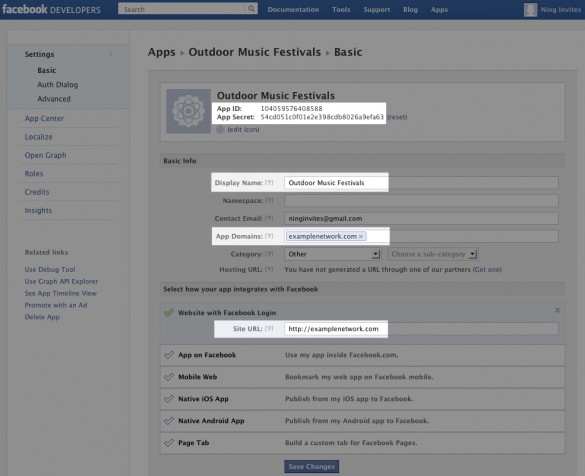Click the search magnifier icon
Image resolution: width=585 pixels, height=476 pixels.
(x=252, y=9)
